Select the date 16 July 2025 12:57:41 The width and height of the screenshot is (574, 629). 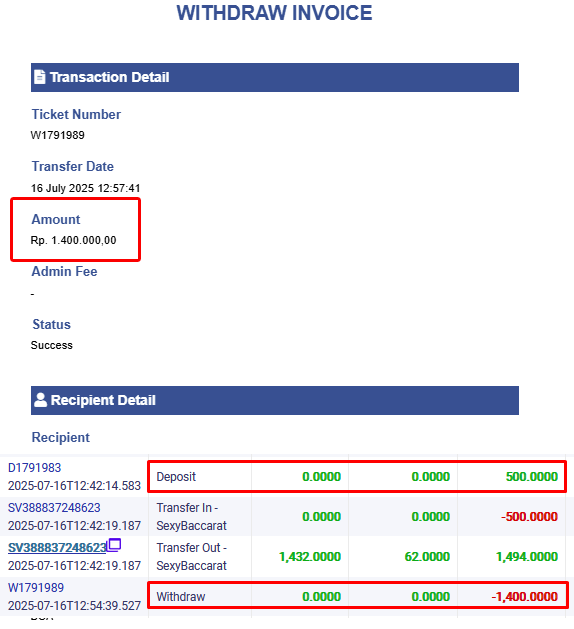(x=85, y=188)
